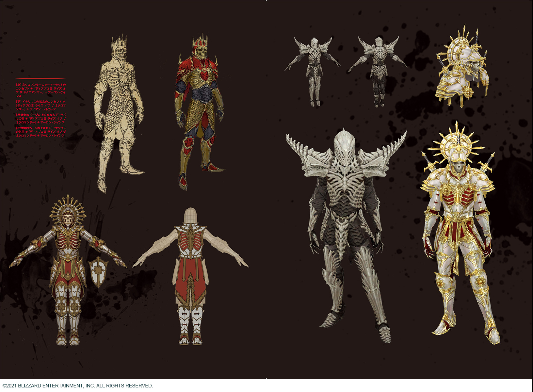Click the Blizzard Entertainment copyright notice
The image size is (533, 392).
[x=78, y=386]
